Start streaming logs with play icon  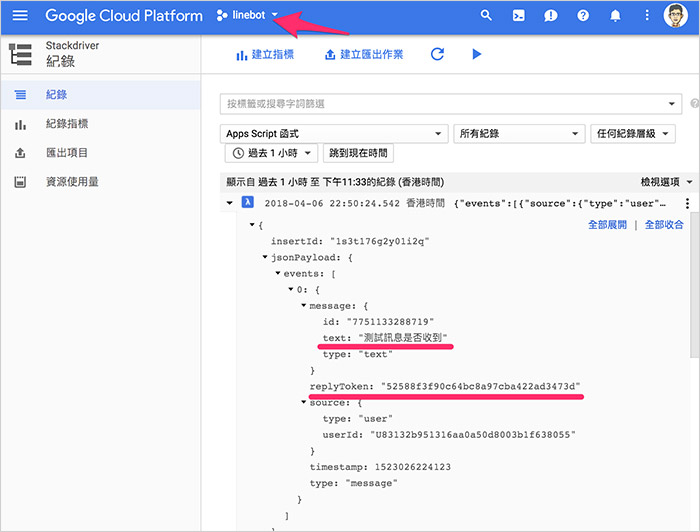[x=477, y=54]
